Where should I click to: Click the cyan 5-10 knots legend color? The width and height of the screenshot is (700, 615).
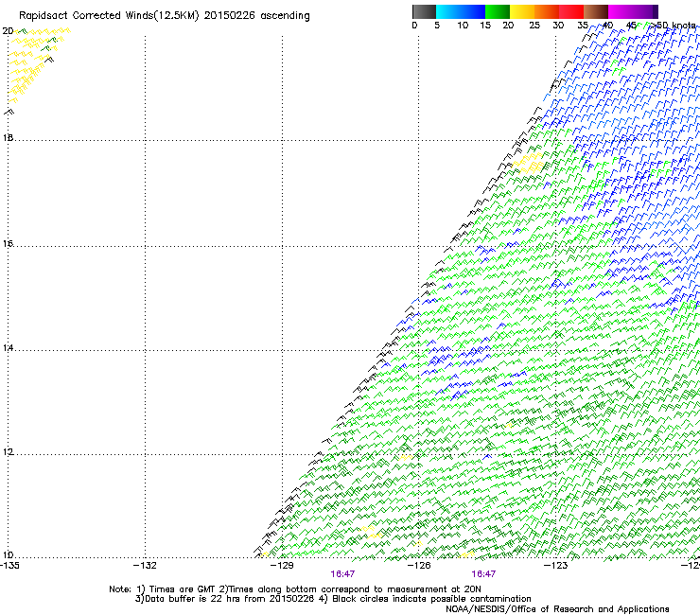[448, 11]
